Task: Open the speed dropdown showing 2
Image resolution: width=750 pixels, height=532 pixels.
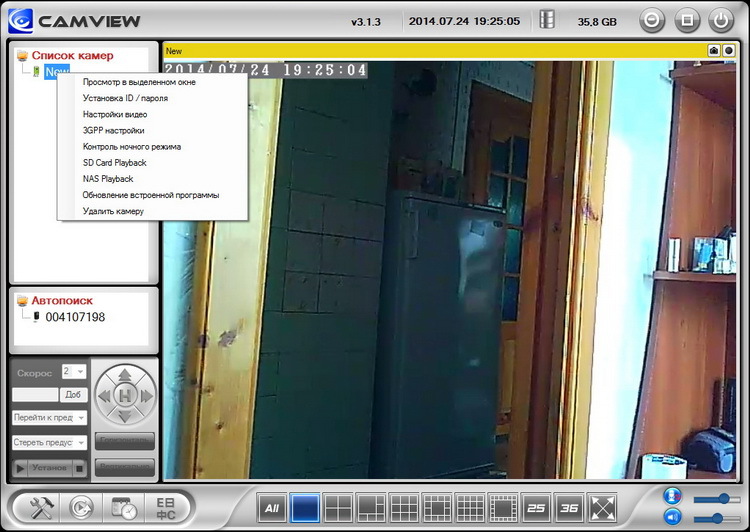Action: click(74, 371)
